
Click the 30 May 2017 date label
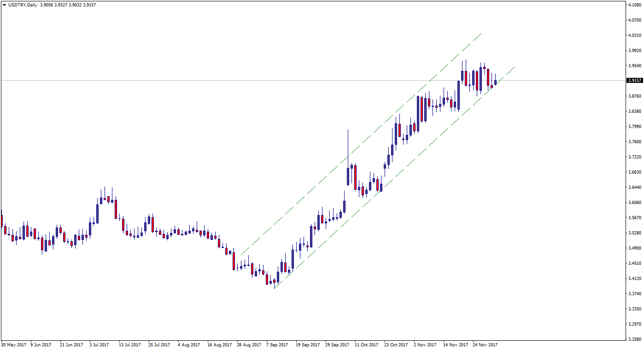point(13,344)
